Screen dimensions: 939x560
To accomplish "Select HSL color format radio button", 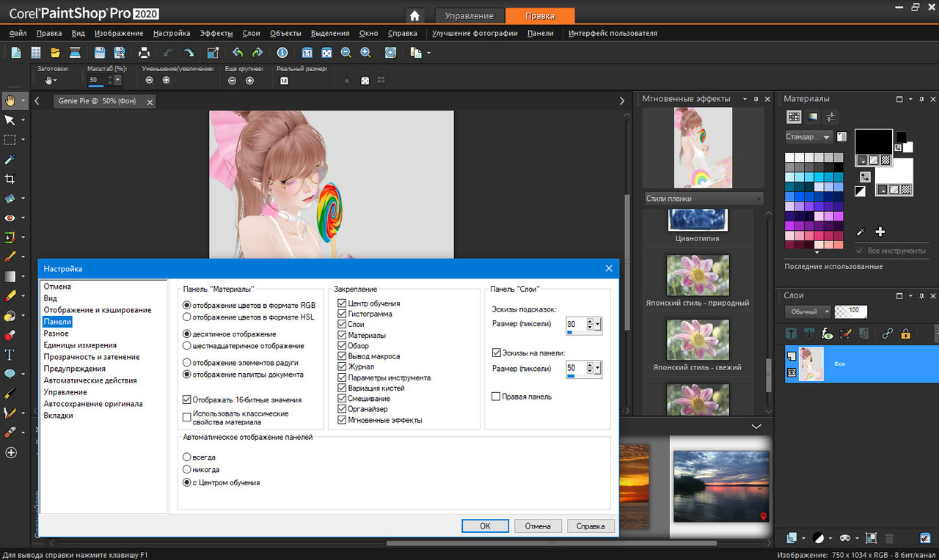I will [186, 317].
